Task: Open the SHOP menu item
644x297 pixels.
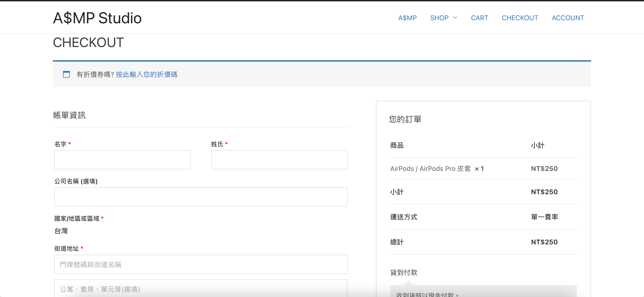Action: [x=439, y=18]
